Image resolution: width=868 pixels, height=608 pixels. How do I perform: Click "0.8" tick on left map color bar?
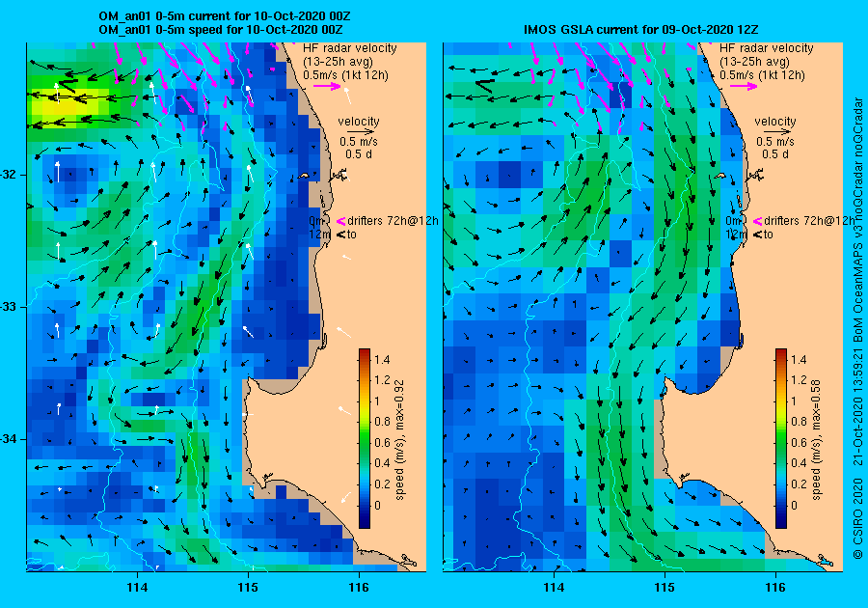click(x=382, y=422)
